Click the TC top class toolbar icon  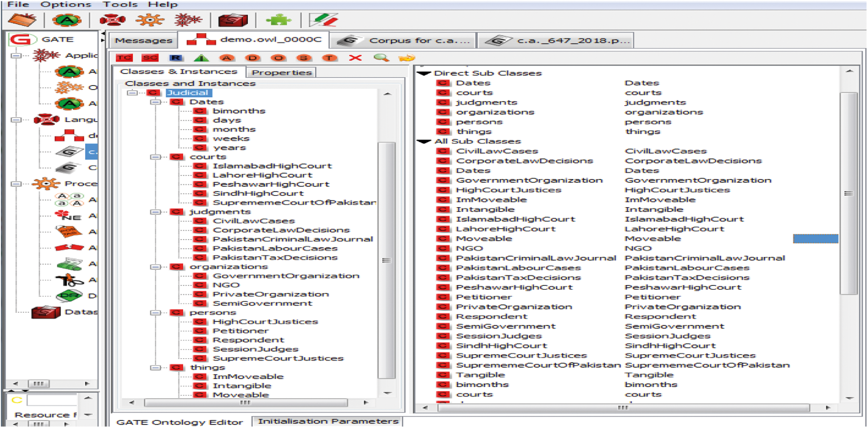(124, 58)
